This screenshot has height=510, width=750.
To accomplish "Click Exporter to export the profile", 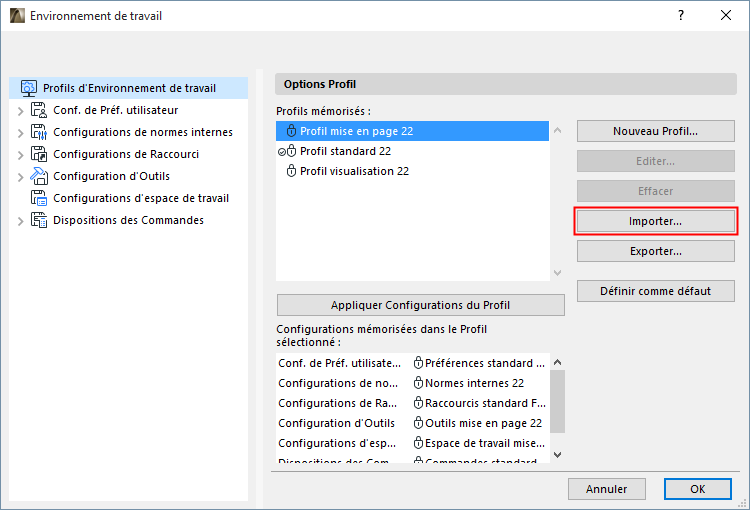I will pyautogui.click(x=655, y=251).
